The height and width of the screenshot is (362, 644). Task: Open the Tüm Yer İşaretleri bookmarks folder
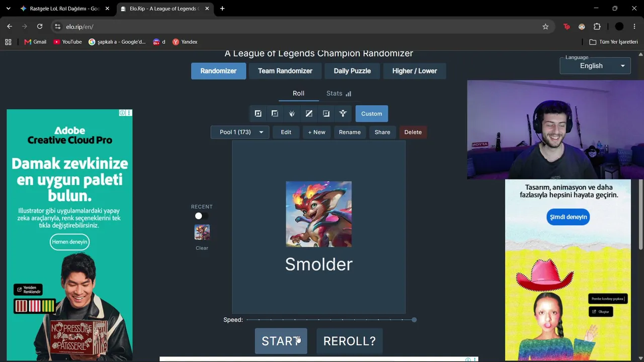(613, 42)
